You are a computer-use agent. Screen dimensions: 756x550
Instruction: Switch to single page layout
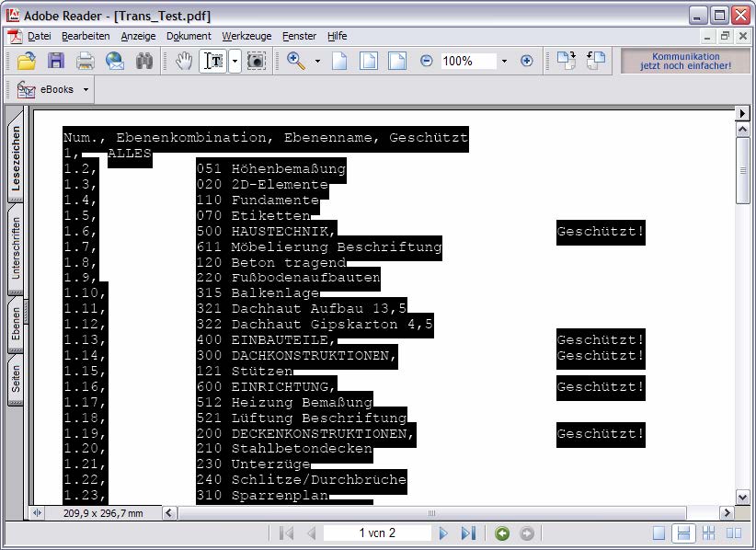[x=659, y=533]
